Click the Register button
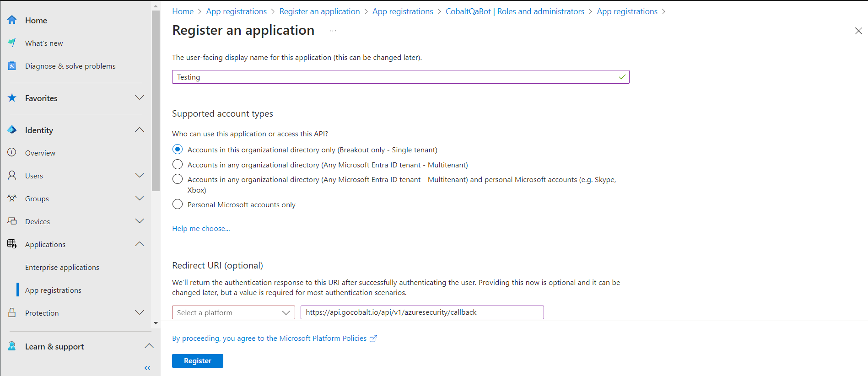The width and height of the screenshot is (868, 376). [x=197, y=360]
